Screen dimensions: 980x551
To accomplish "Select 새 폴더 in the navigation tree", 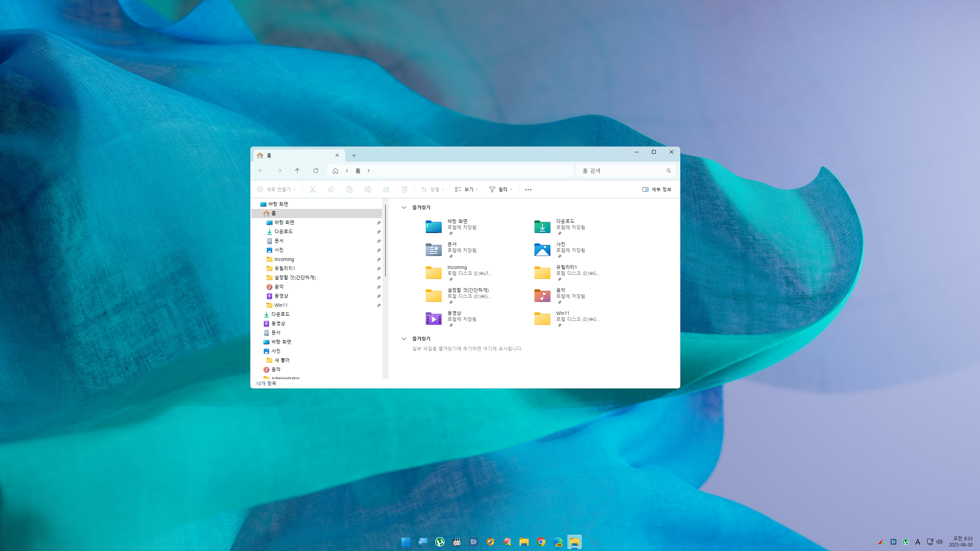I will click(282, 360).
